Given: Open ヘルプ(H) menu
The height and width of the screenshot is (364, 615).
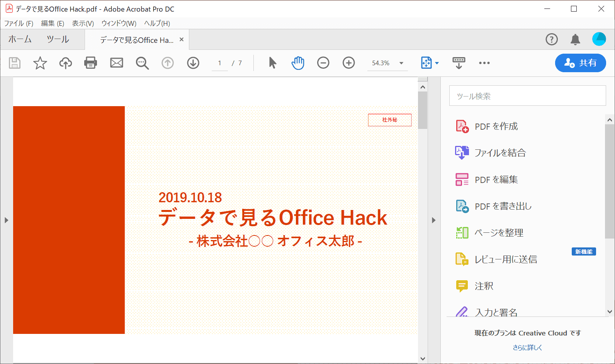Looking at the screenshot, I should [157, 23].
